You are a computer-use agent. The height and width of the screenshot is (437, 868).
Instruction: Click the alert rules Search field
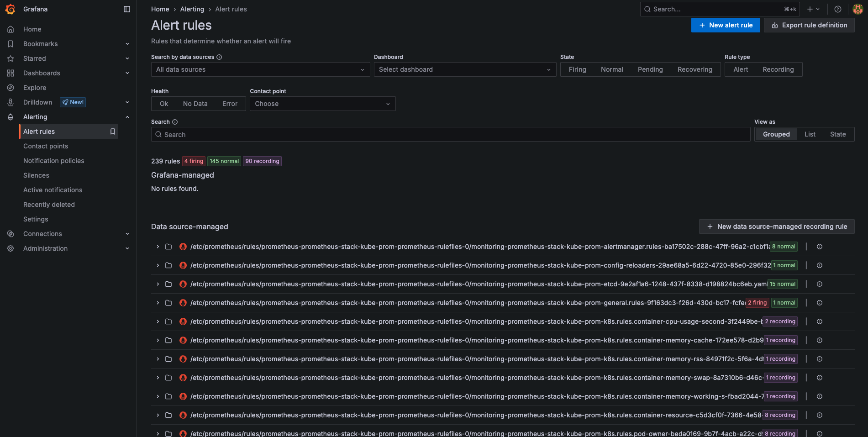[x=451, y=134]
